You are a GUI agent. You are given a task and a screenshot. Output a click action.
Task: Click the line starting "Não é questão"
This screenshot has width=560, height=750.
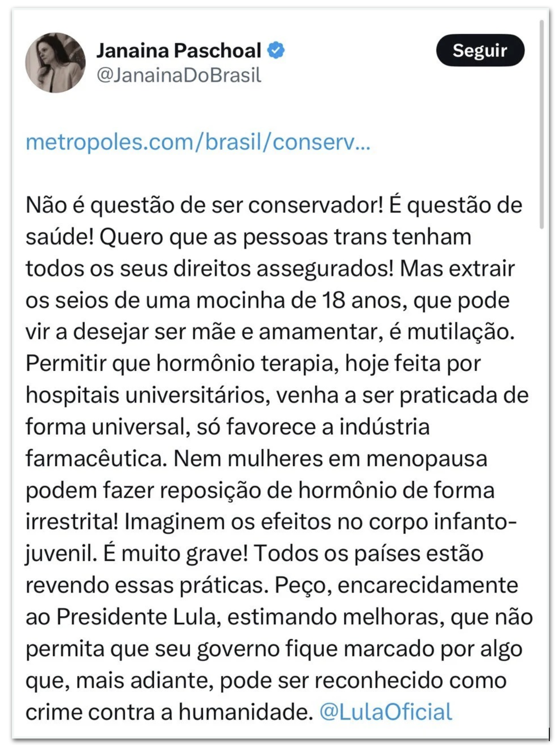[x=274, y=206]
